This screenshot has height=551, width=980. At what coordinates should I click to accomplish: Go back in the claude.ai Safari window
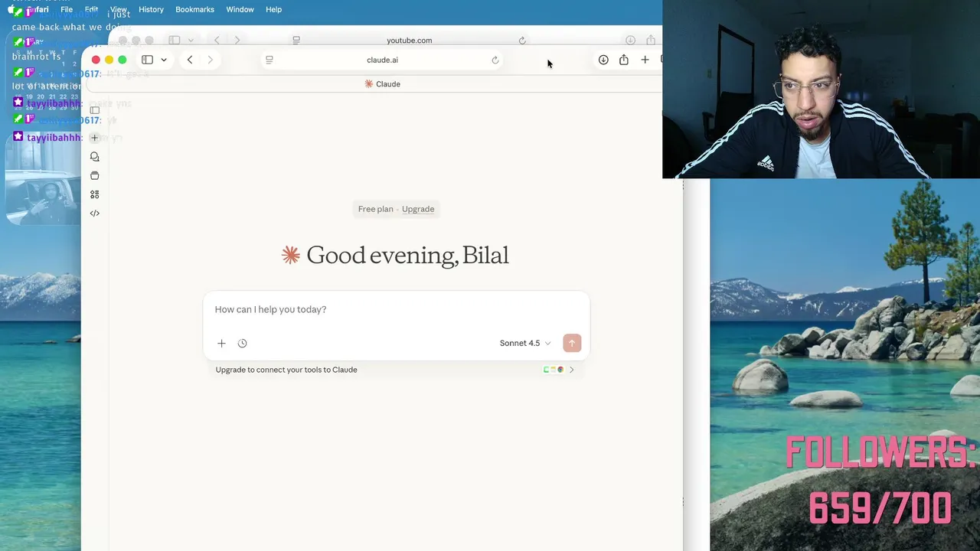[190, 60]
